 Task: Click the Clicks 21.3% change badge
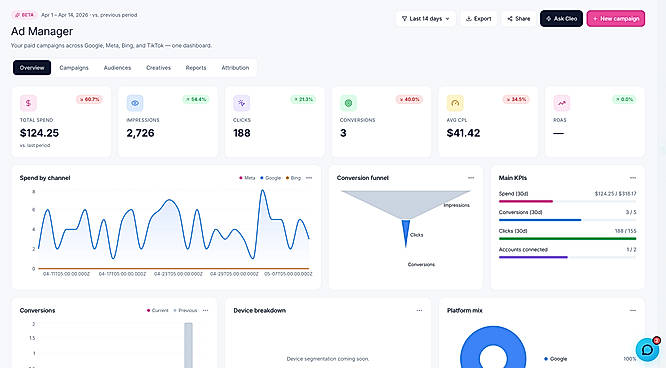click(303, 99)
